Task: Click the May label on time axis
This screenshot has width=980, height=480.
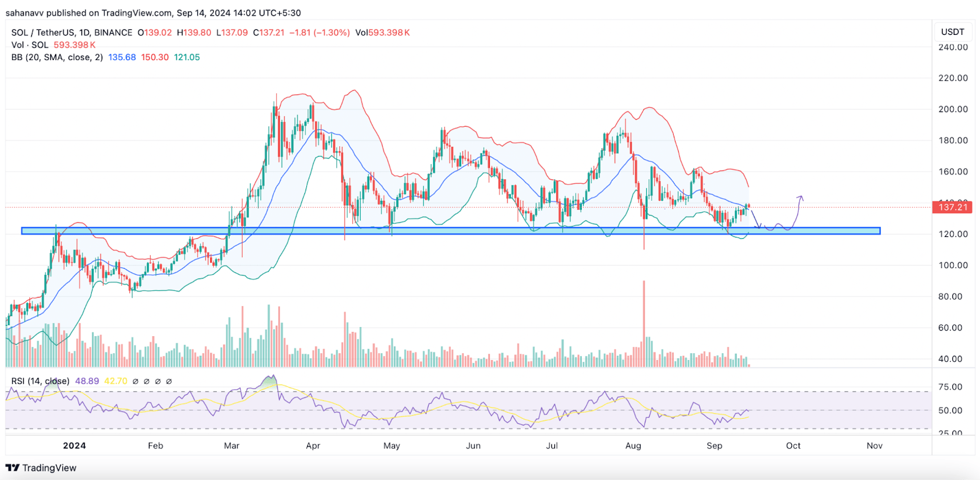Action: coord(392,446)
